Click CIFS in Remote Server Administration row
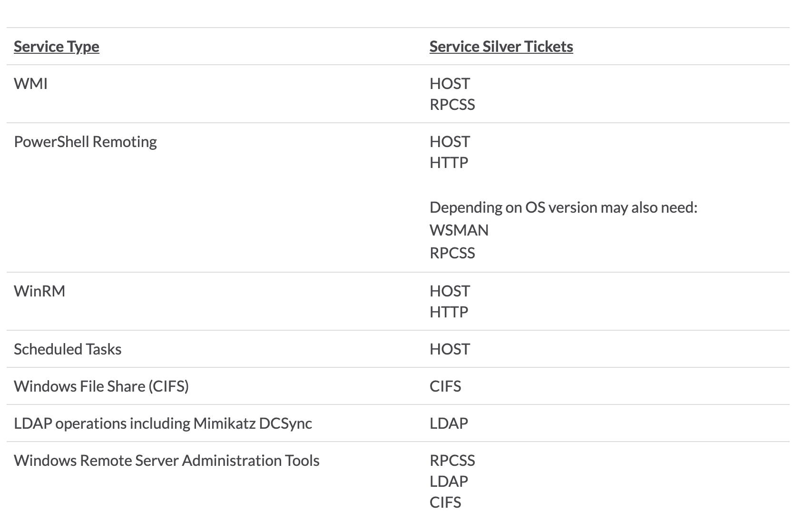The image size is (803, 532). tap(445, 502)
